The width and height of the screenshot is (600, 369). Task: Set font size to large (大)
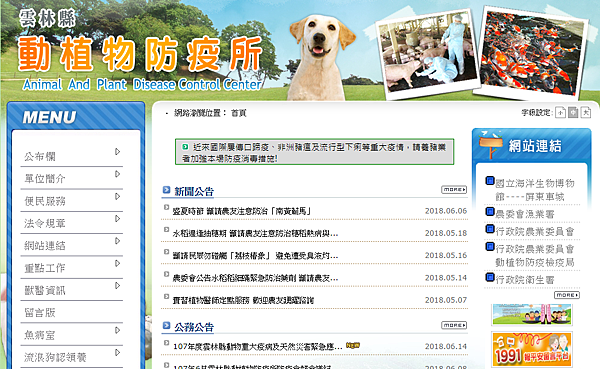(585, 113)
